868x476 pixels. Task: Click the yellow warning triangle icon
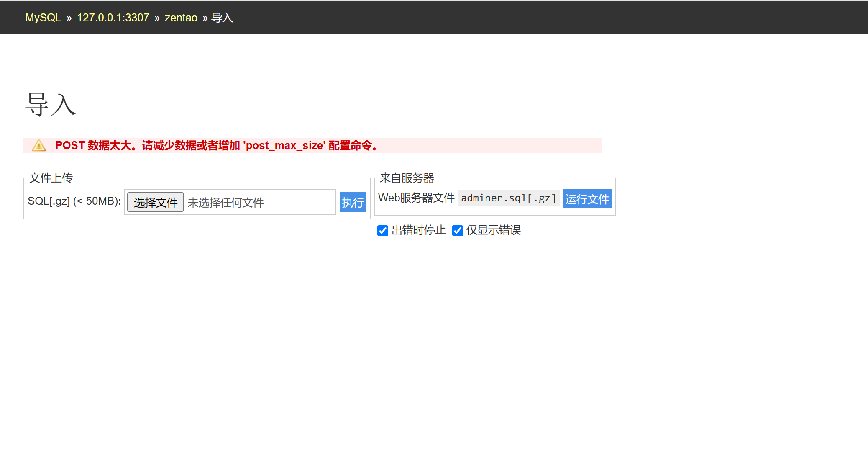point(39,145)
